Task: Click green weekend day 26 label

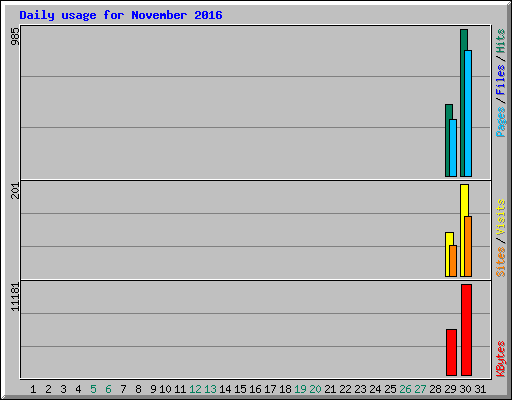Action: [405, 389]
